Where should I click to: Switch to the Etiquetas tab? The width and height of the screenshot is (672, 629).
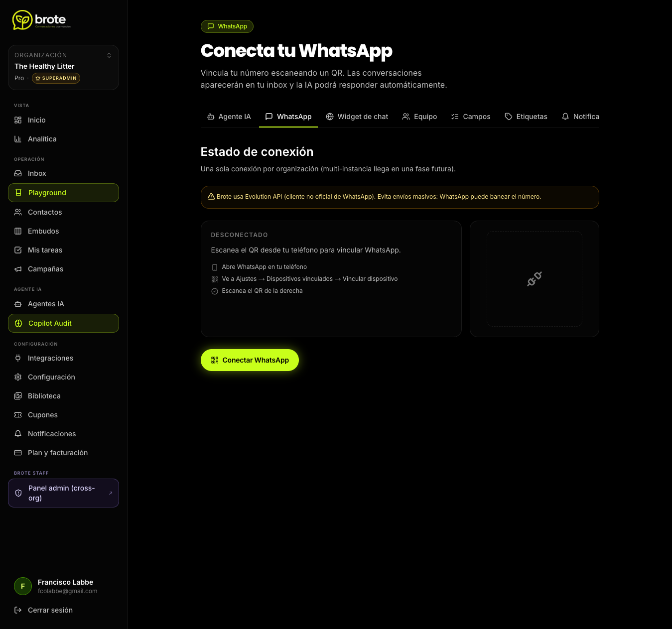click(526, 117)
